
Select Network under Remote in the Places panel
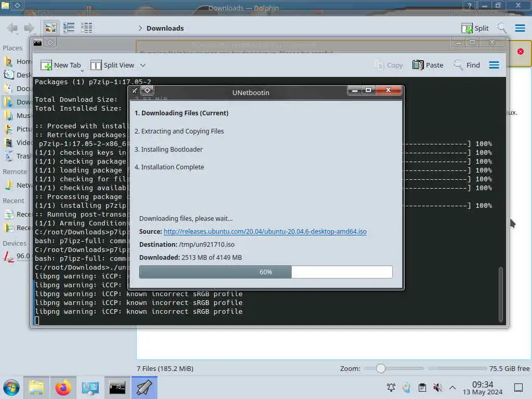[17, 185]
